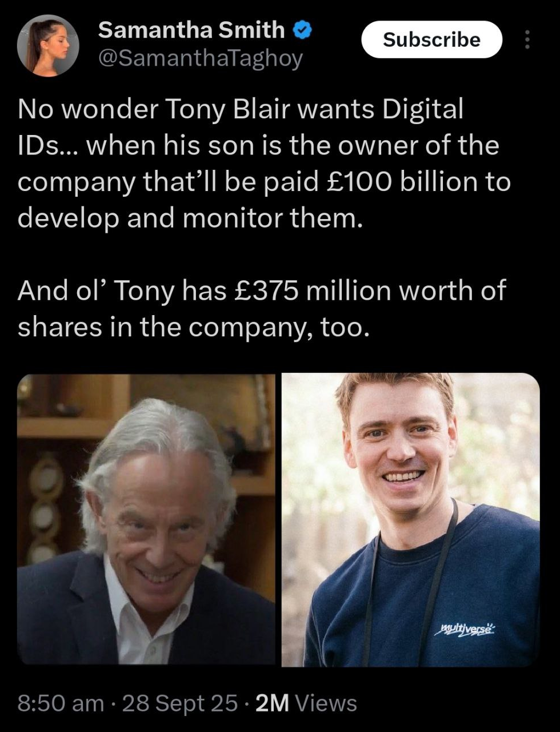Click the "Digital IDs" text in the tweet

(241, 128)
